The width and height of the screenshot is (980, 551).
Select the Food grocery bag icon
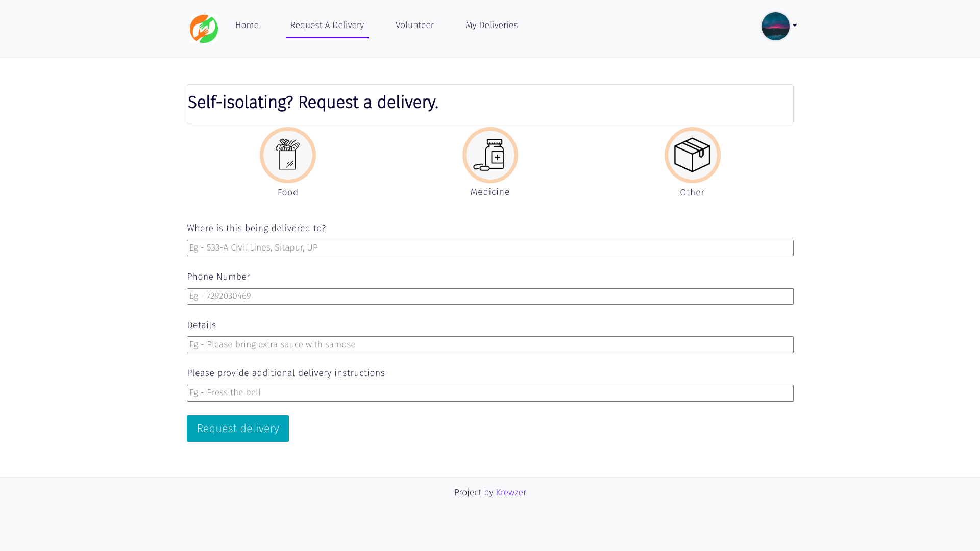pos(288,155)
